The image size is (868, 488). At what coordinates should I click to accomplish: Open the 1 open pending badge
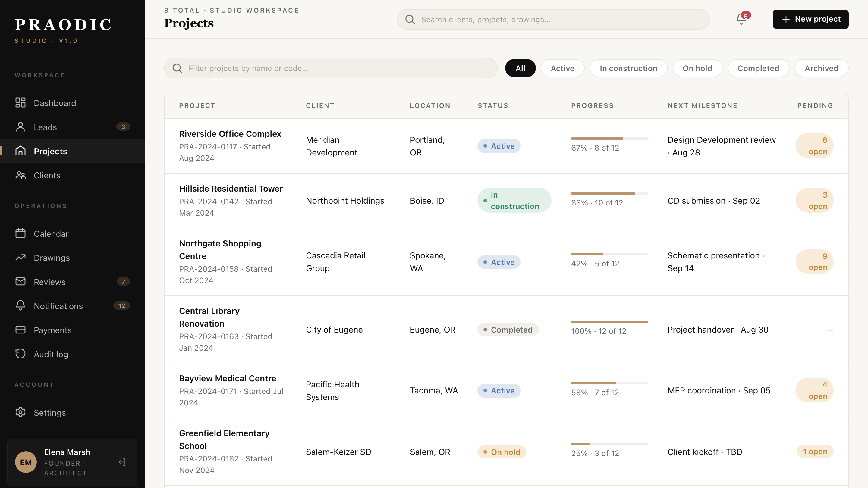point(815,451)
